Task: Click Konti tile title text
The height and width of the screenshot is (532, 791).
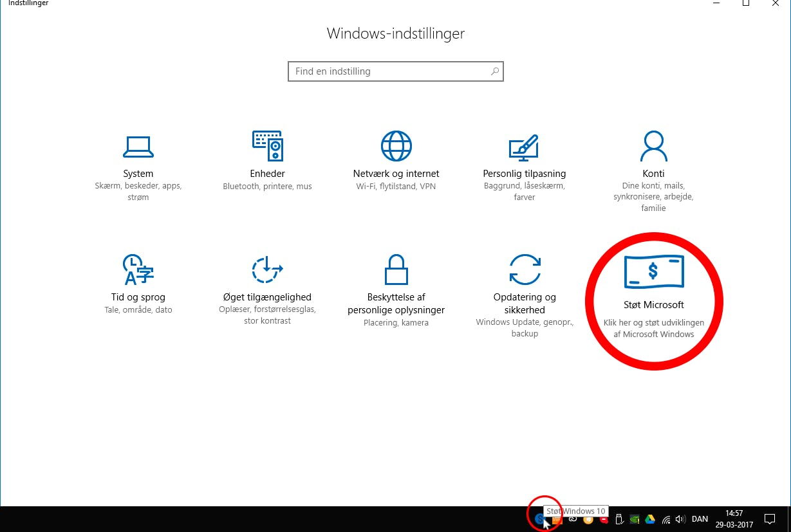Action: pos(653,174)
